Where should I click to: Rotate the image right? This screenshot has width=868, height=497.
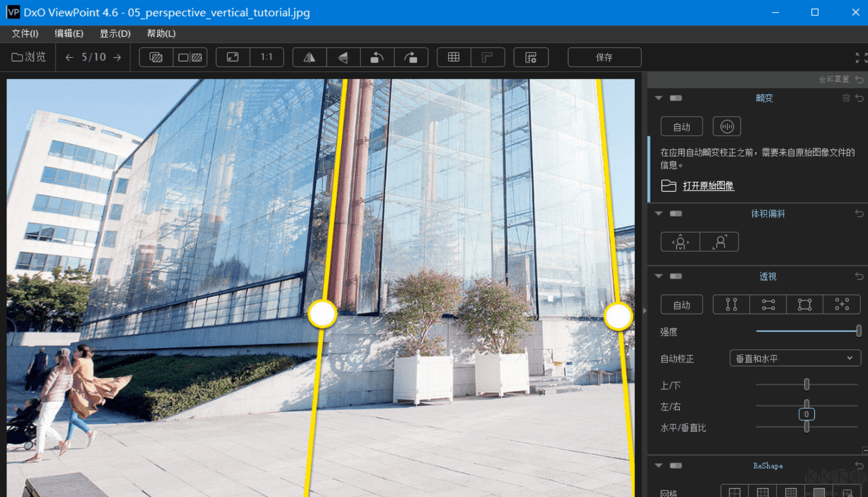(411, 57)
